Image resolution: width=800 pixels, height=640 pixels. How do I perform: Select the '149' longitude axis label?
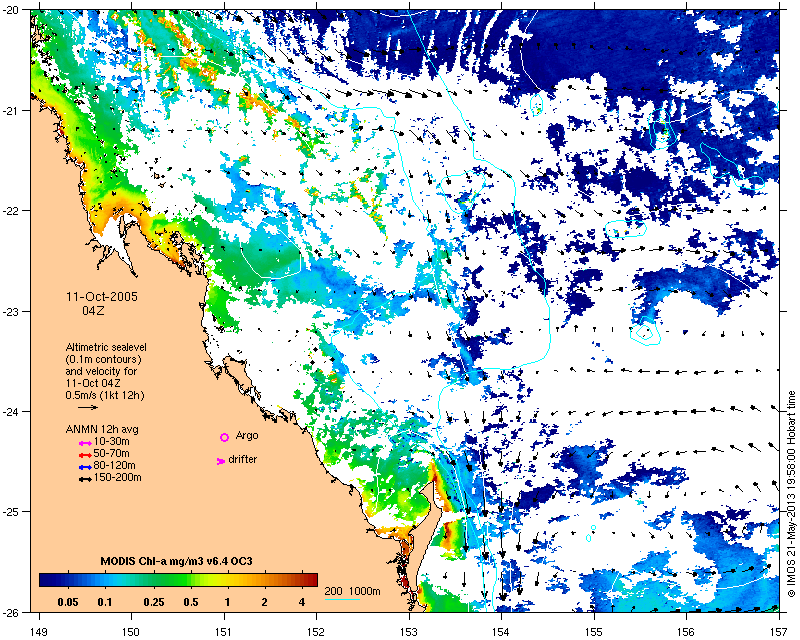(39, 632)
